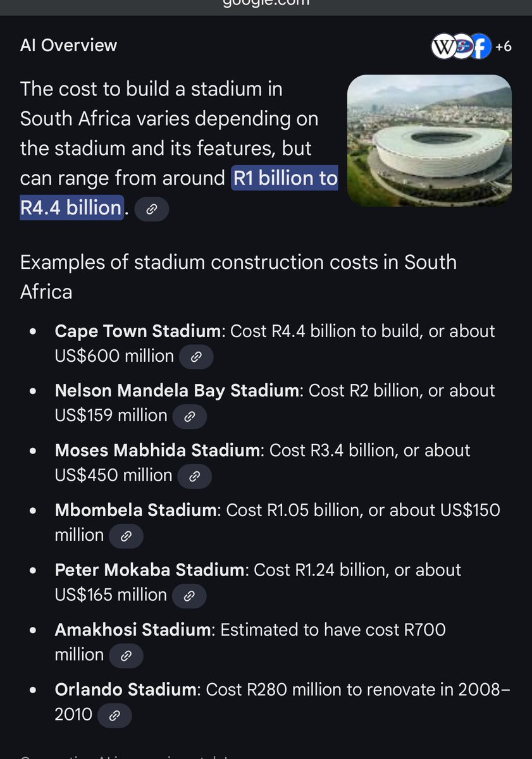Open the Wikipedia source icon
The height and width of the screenshot is (759, 532).
(x=443, y=47)
